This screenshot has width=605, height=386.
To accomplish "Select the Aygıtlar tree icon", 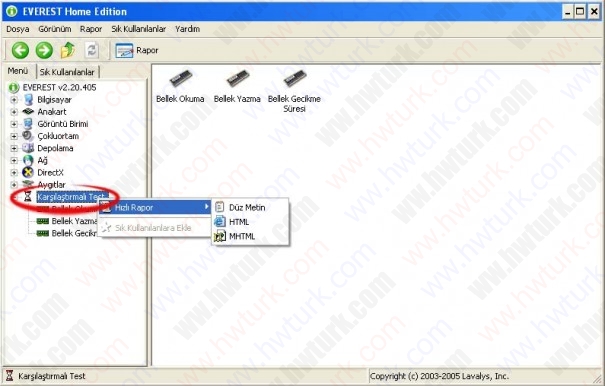I will click(28, 185).
